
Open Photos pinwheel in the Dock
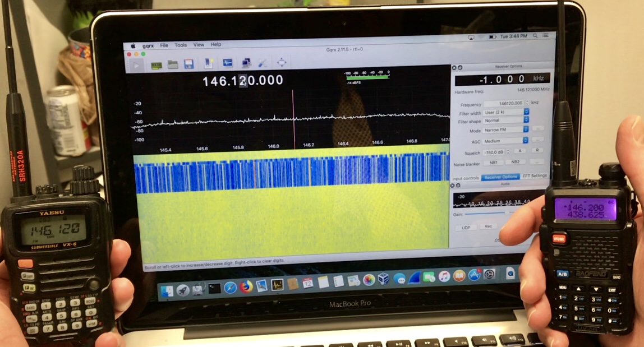[369, 280]
